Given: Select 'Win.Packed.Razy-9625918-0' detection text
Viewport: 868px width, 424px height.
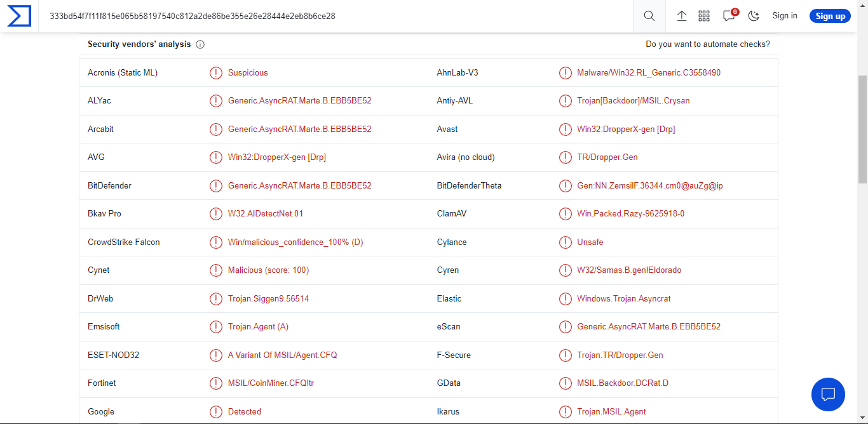Looking at the screenshot, I should (x=631, y=214).
